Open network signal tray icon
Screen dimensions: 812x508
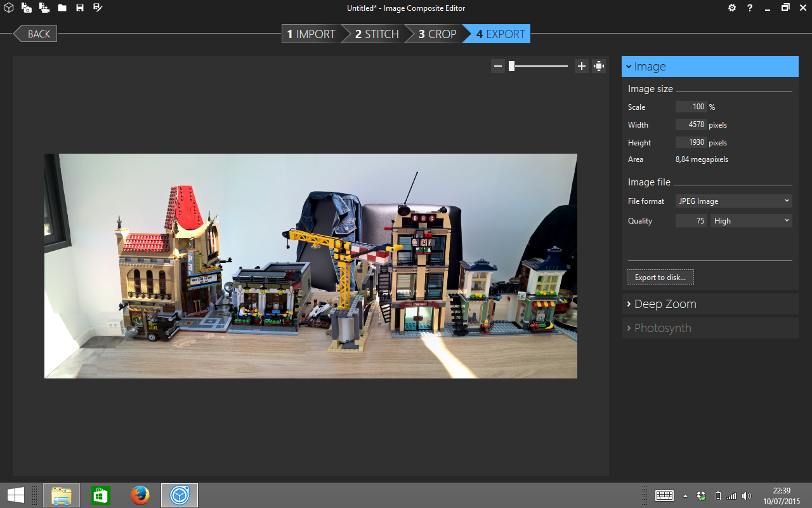(x=731, y=495)
